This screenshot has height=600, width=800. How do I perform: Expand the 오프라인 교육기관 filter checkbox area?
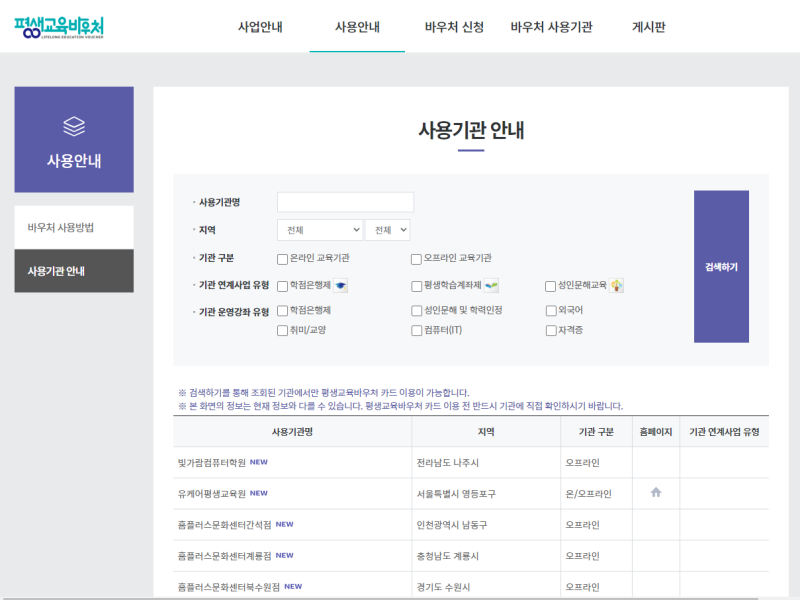416,258
